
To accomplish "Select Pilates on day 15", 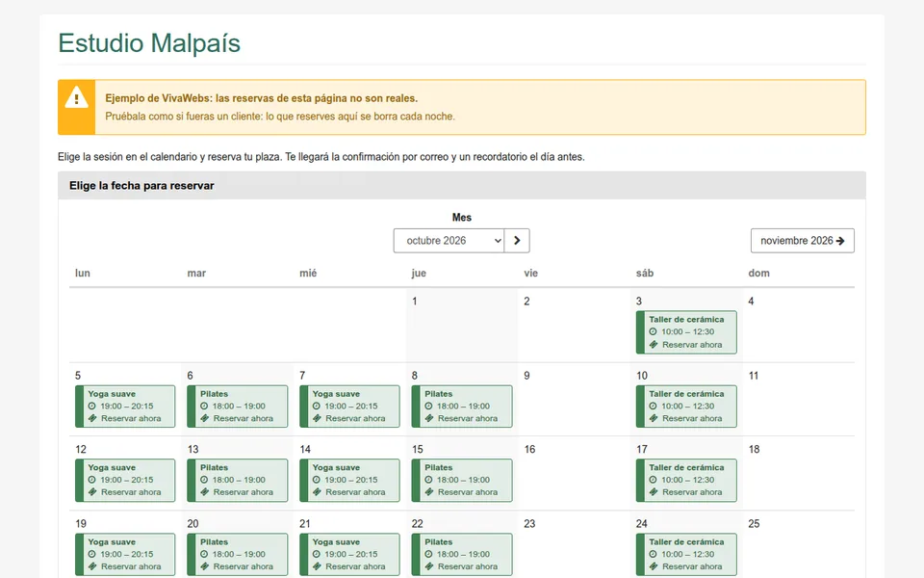I will tap(462, 480).
